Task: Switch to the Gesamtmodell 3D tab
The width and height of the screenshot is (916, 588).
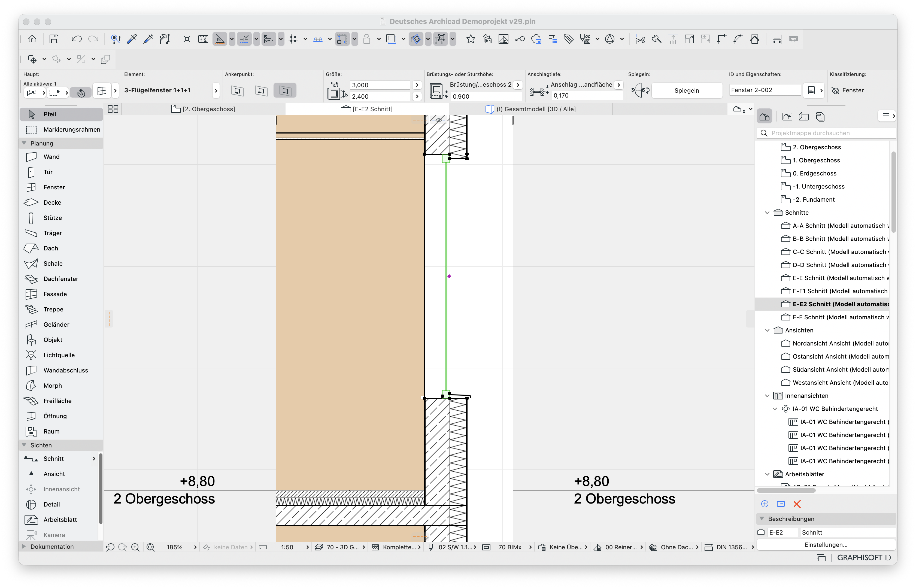Action: coord(530,109)
